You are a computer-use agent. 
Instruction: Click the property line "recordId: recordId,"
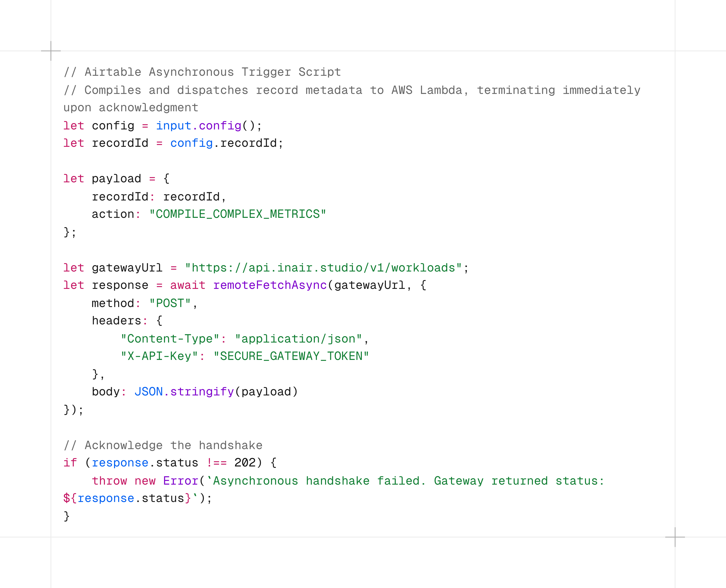pyautogui.click(x=159, y=197)
